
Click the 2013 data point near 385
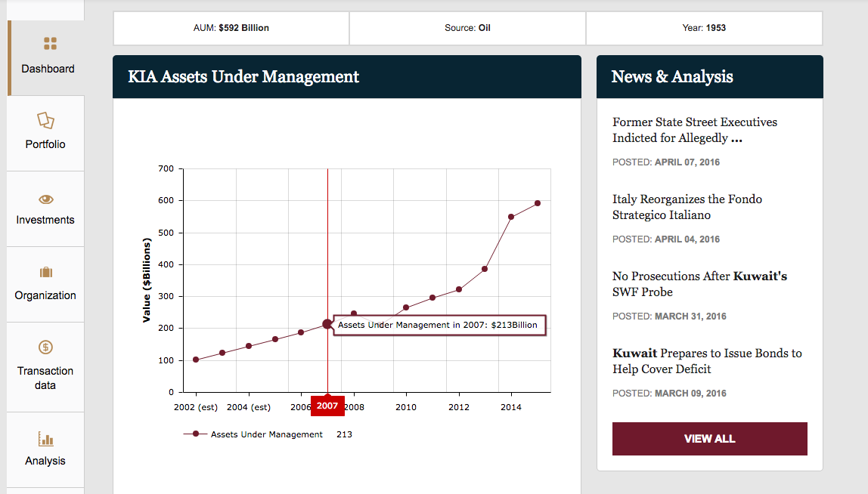point(485,269)
